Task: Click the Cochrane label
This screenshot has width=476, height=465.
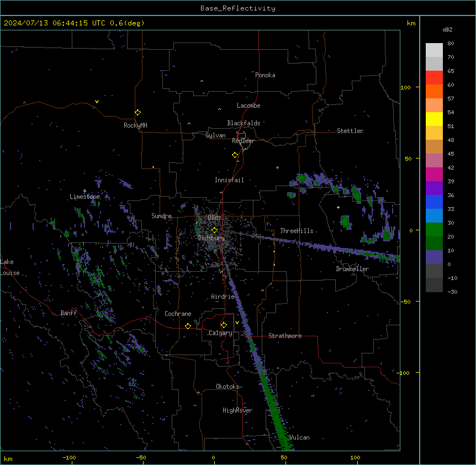Action: coord(178,314)
